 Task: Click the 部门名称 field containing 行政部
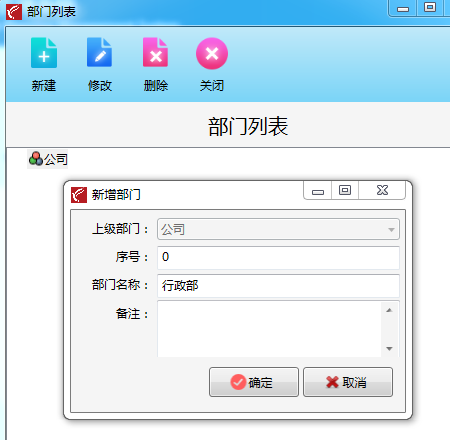point(278,286)
